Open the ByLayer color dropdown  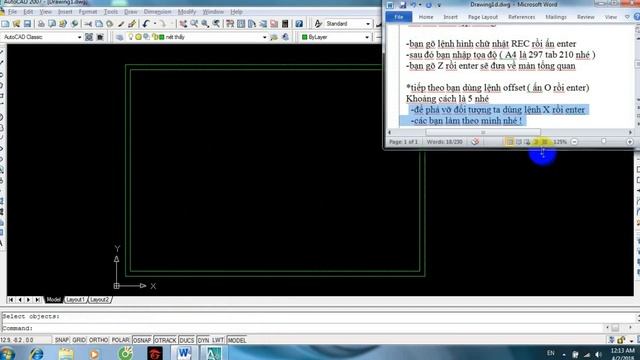pyautogui.click(x=367, y=37)
